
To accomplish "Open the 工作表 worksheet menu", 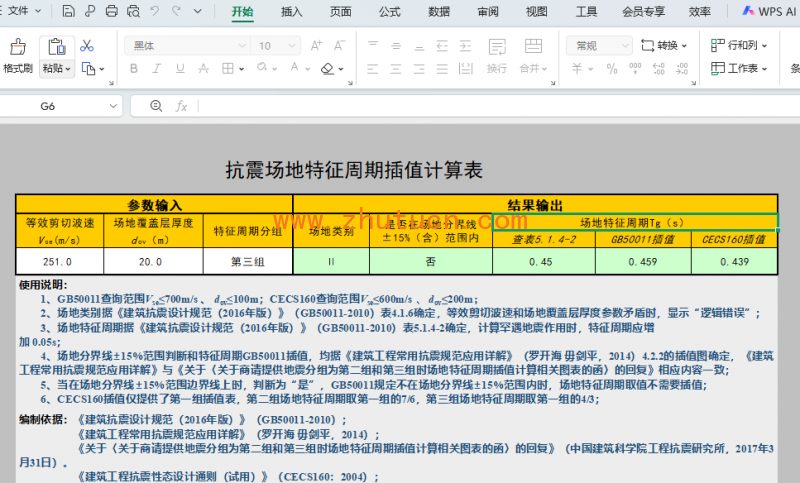I will pyautogui.click(x=739, y=68).
